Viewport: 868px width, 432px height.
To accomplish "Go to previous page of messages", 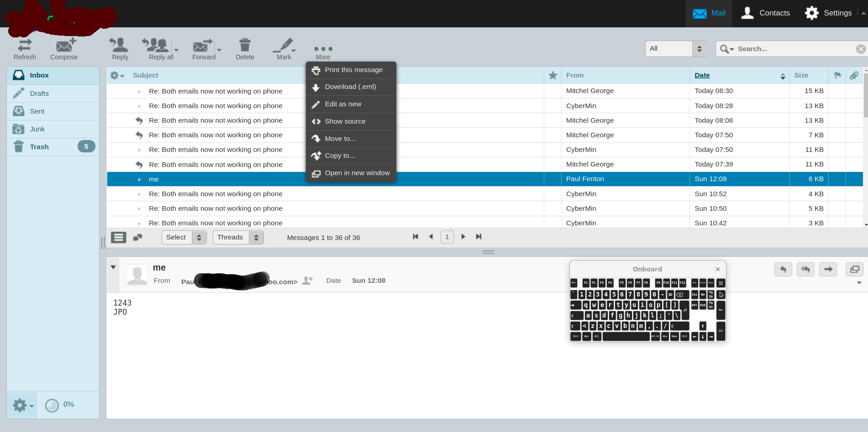I will pos(431,236).
